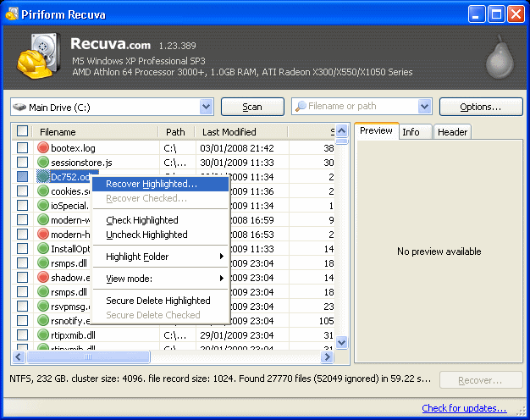Image resolution: width=530 pixels, height=420 pixels.
Task: Click the horizontal scrollbar left arrow
Action: pos(19,356)
